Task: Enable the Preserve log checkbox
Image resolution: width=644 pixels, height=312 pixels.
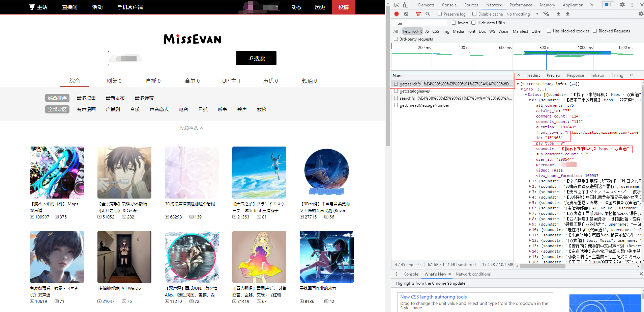Action: click(440, 14)
